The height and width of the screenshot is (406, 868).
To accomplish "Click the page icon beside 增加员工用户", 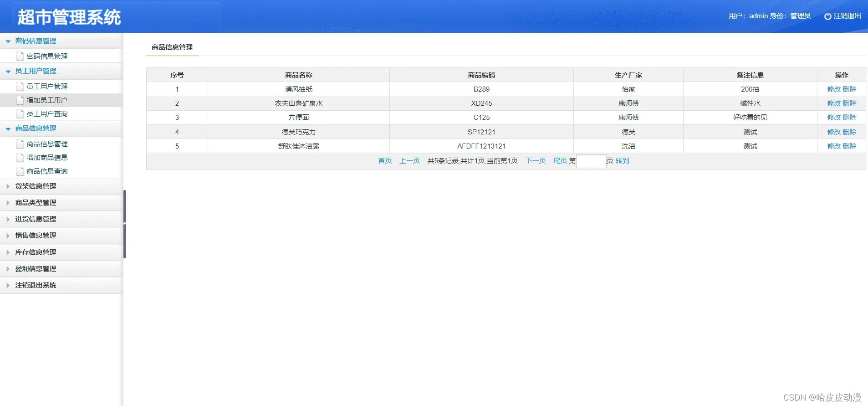I will [20, 100].
